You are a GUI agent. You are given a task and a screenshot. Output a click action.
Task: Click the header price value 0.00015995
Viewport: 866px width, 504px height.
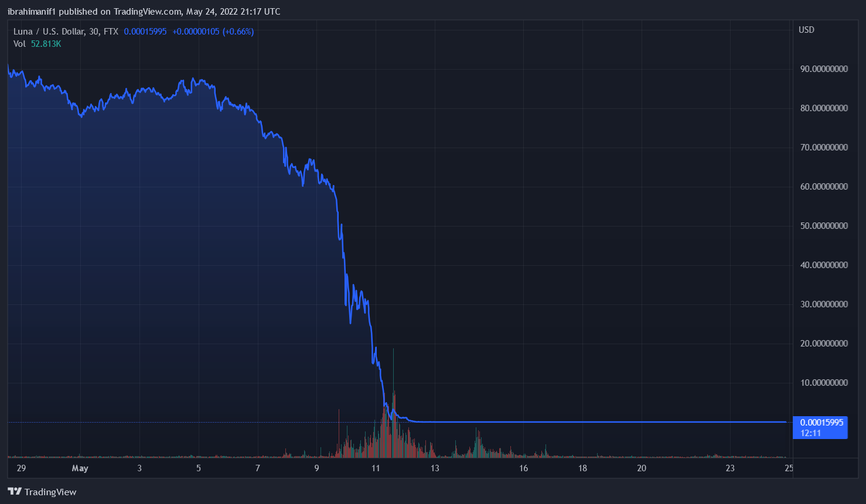pos(145,32)
